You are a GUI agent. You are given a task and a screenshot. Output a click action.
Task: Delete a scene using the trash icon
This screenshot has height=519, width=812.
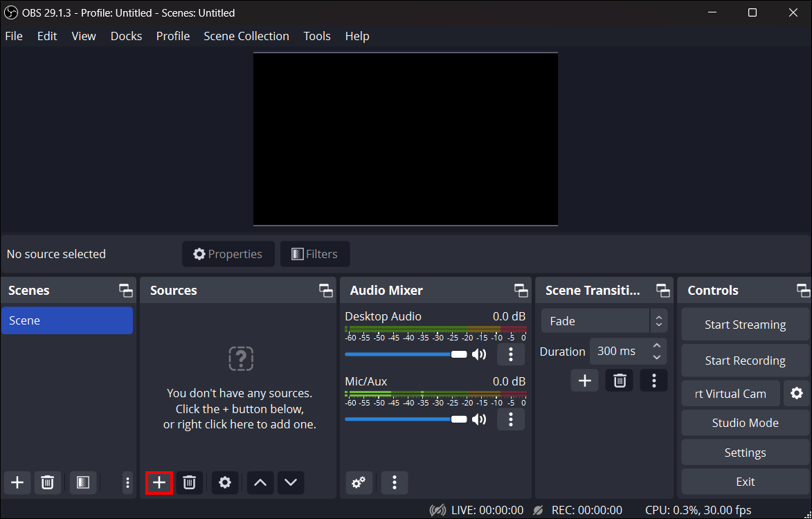coord(47,482)
